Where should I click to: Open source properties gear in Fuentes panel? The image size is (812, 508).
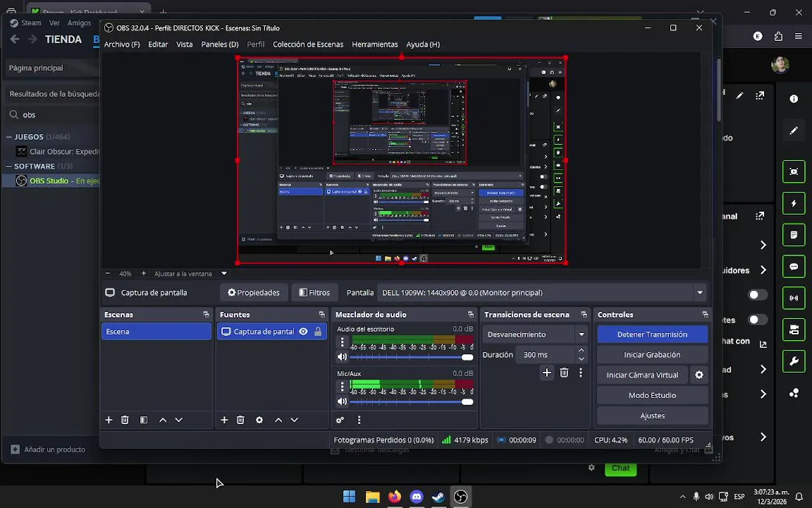pyautogui.click(x=259, y=420)
